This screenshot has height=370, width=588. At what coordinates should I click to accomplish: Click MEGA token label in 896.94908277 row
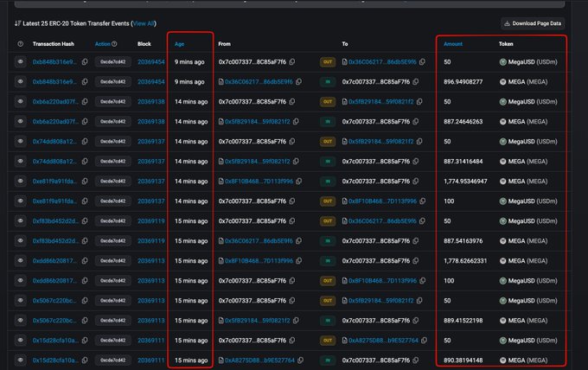pyautogui.click(x=527, y=82)
